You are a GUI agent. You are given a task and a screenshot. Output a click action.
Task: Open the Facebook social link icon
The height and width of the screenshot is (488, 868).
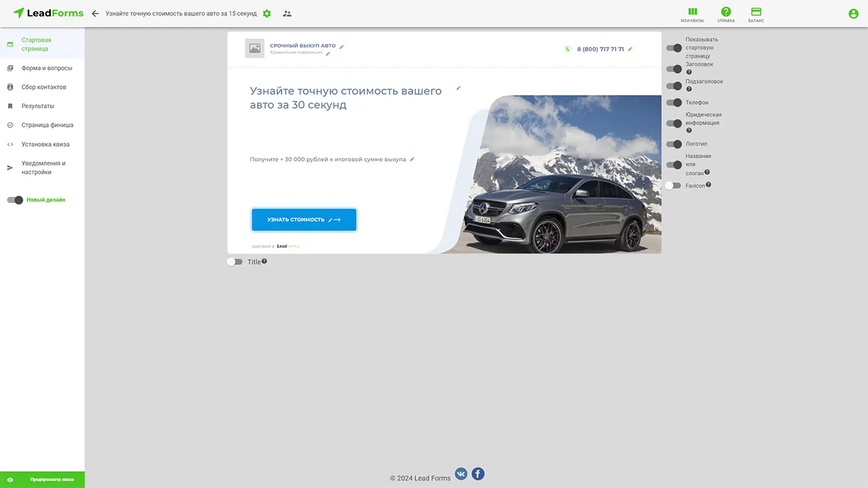478,474
